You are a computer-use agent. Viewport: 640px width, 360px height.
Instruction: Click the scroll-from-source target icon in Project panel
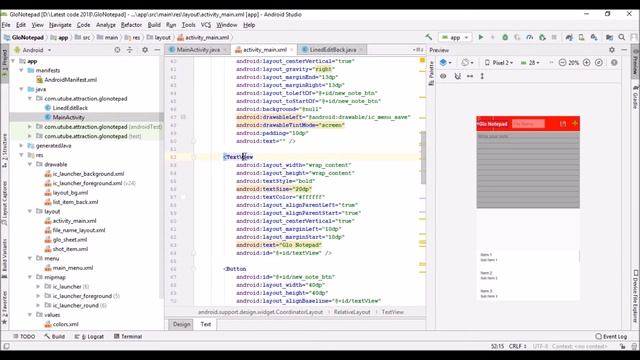tap(117, 50)
